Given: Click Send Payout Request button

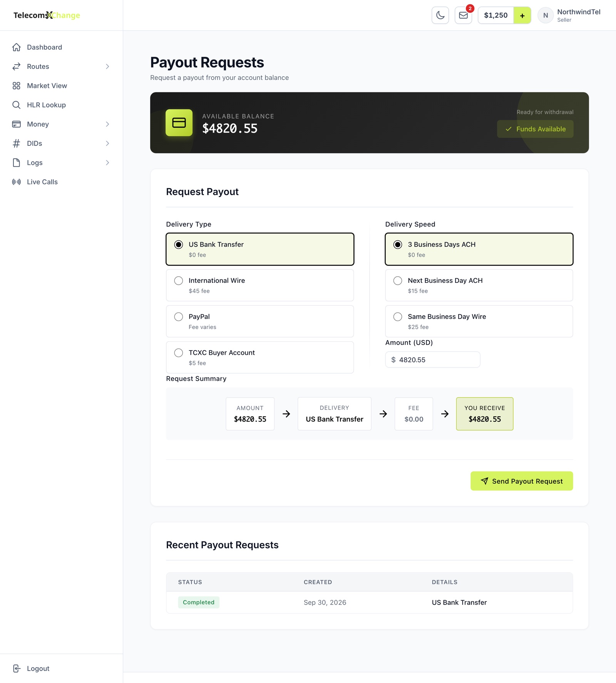Looking at the screenshot, I should click(522, 481).
